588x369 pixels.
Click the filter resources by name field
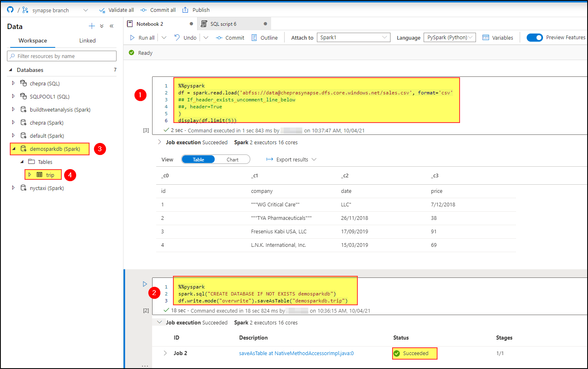61,56
